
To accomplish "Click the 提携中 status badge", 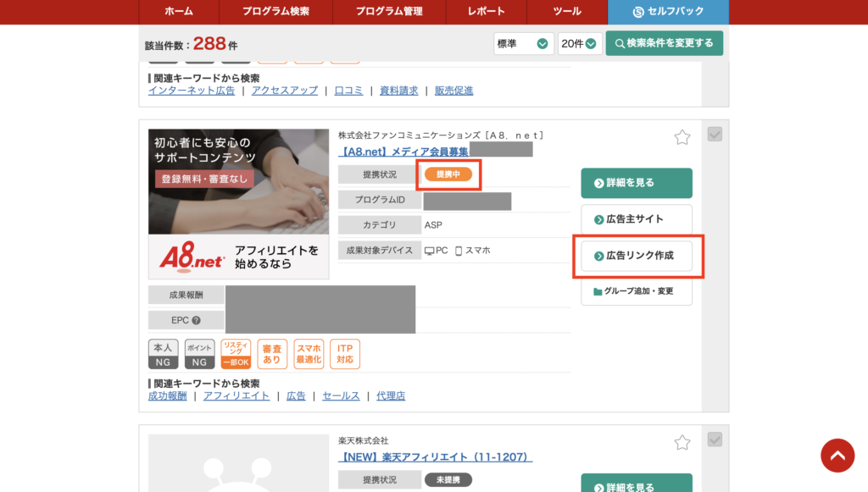I will pos(448,174).
